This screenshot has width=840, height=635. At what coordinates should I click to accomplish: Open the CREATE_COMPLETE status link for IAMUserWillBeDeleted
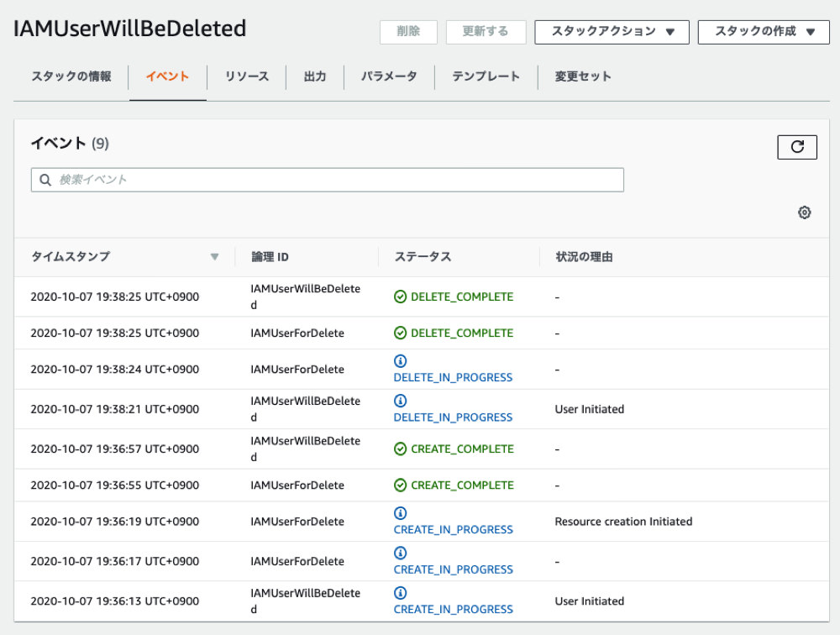point(461,449)
